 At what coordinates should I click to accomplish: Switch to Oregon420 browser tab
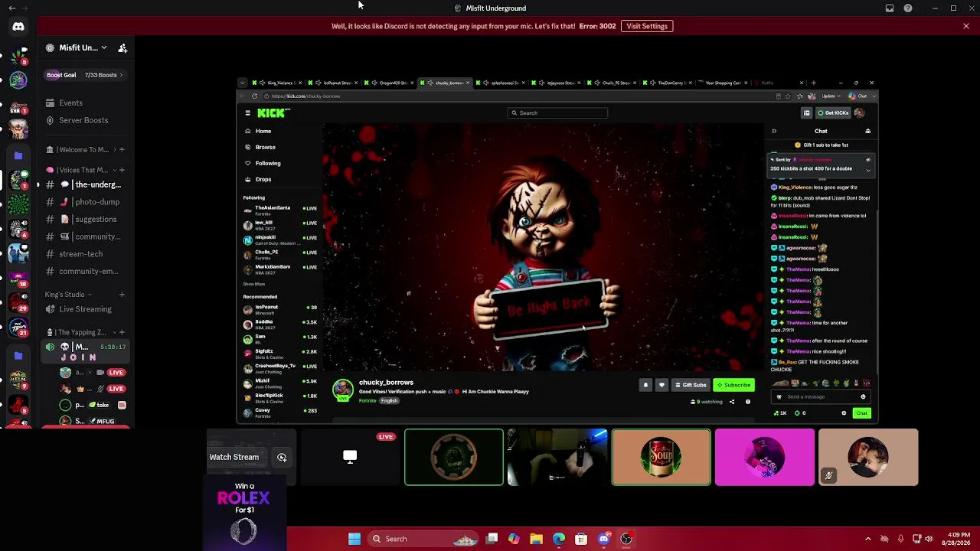[x=390, y=83]
